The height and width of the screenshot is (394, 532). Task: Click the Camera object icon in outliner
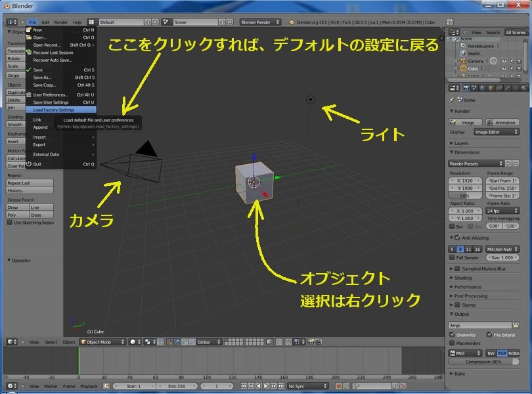(x=464, y=61)
